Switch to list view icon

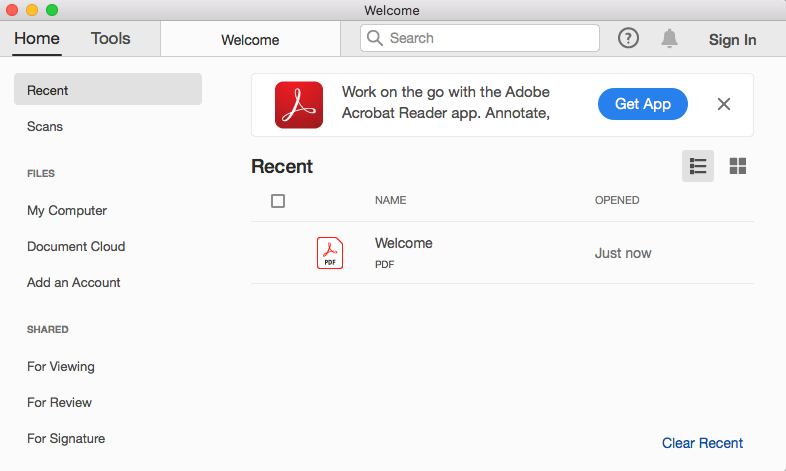point(698,166)
